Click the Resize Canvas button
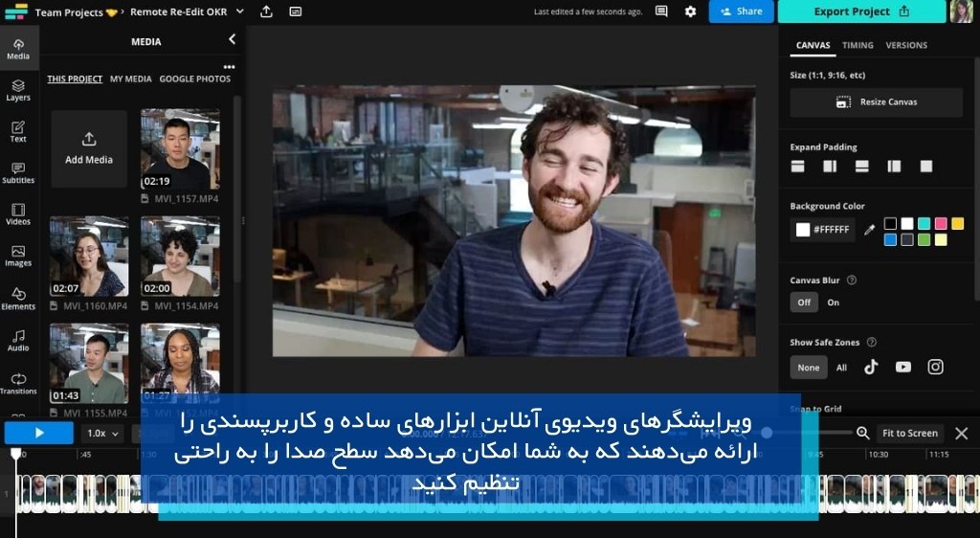This screenshot has width=980, height=538. pyautogui.click(x=877, y=101)
